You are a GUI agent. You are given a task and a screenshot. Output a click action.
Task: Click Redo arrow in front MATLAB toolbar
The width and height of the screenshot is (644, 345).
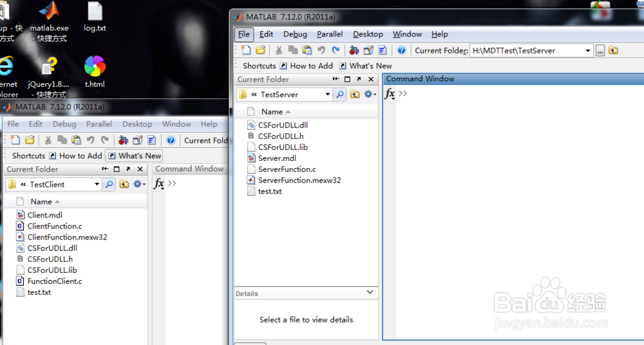pyautogui.click(x=336, y=50)
